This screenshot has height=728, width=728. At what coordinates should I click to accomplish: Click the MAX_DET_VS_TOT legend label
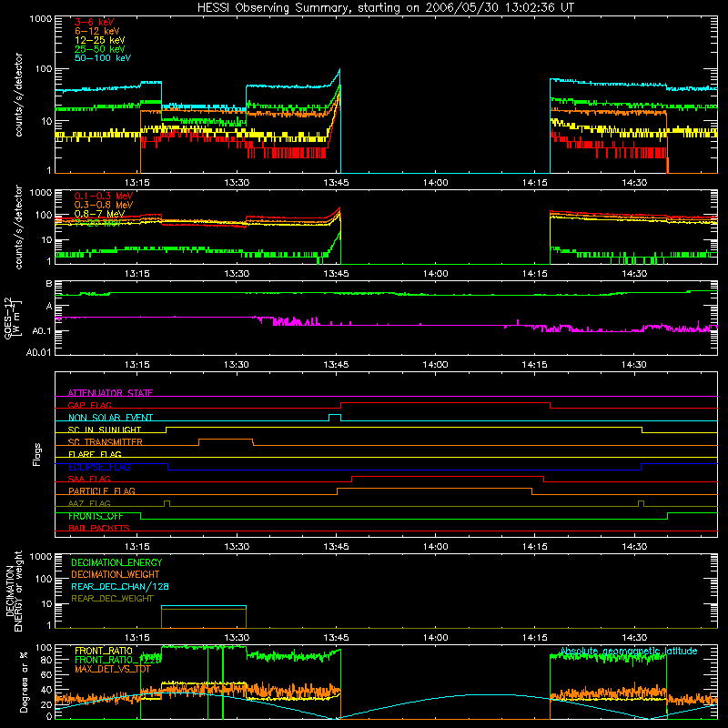[x=112, y=669]
